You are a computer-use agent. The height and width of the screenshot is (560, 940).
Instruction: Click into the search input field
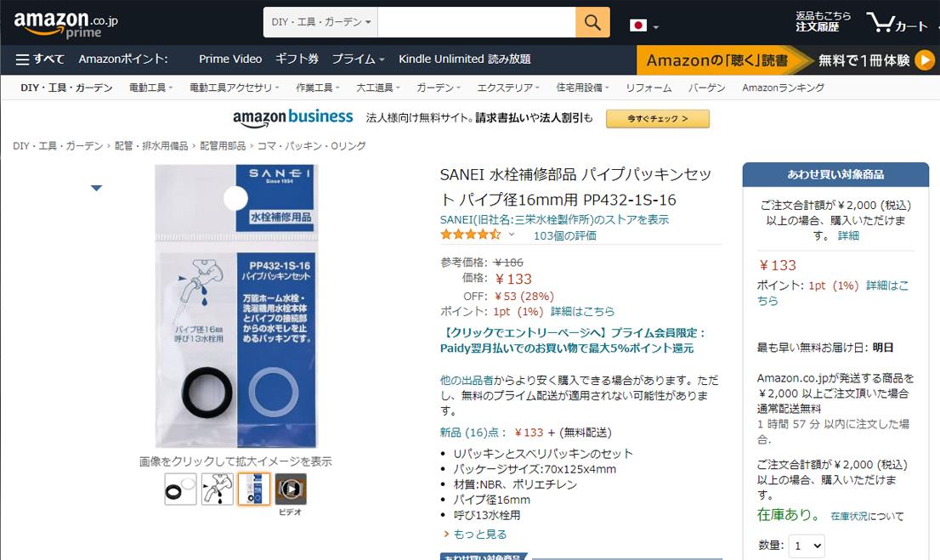click(x=477, y=22)
